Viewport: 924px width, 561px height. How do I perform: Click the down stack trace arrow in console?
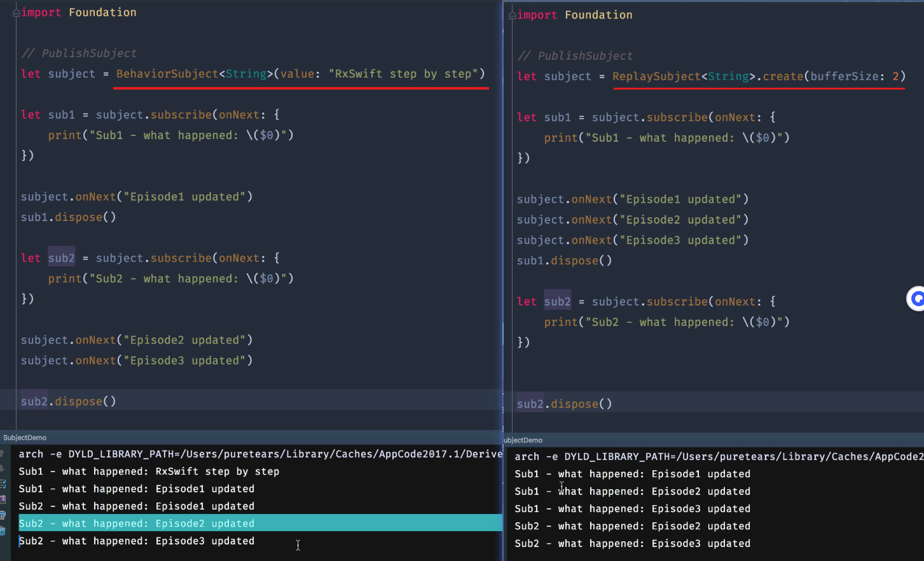(2, 469)
